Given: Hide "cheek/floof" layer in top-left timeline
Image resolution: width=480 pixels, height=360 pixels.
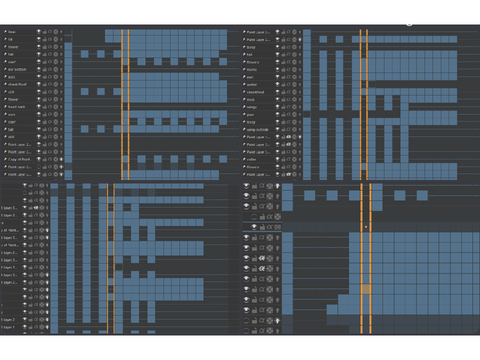Looking at the screenshot, I should pyautogui.click(x=39, y=84).
